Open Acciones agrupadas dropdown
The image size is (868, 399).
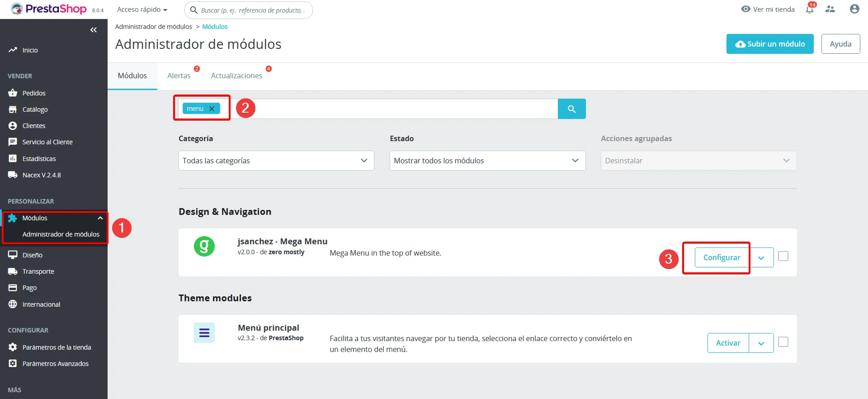(698, 161)
